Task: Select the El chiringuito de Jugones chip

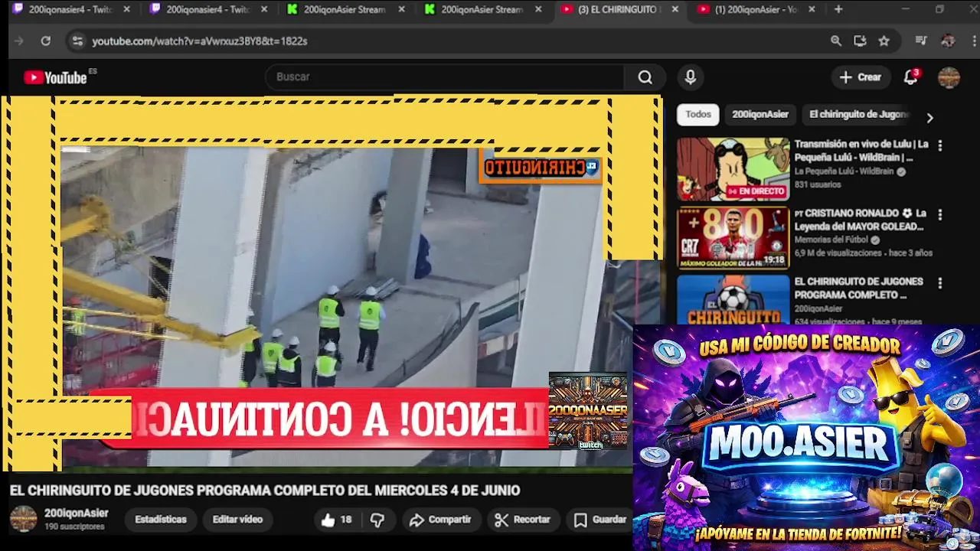Action: pos(859,114)
